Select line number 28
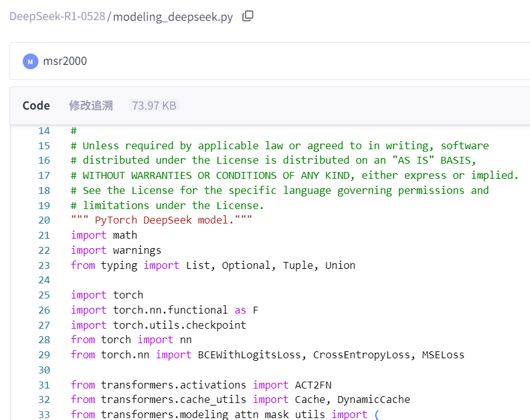The height and width of the screenshot is (420, 530). 44,339
